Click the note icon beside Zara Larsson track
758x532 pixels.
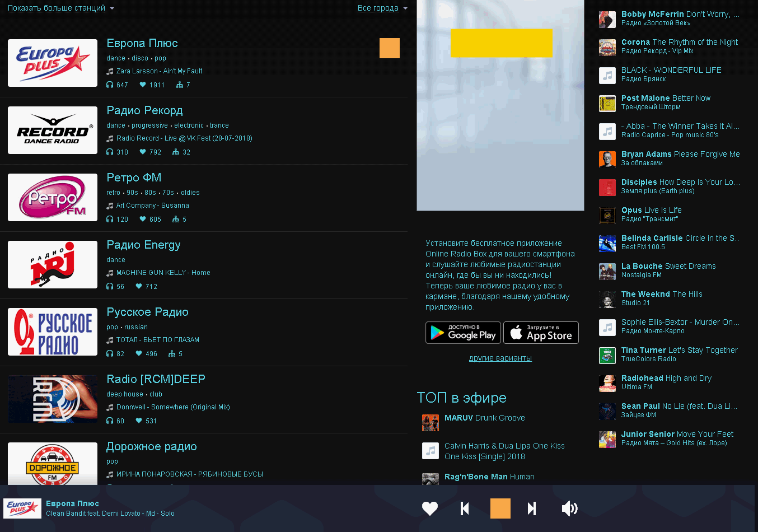[110, 71]
